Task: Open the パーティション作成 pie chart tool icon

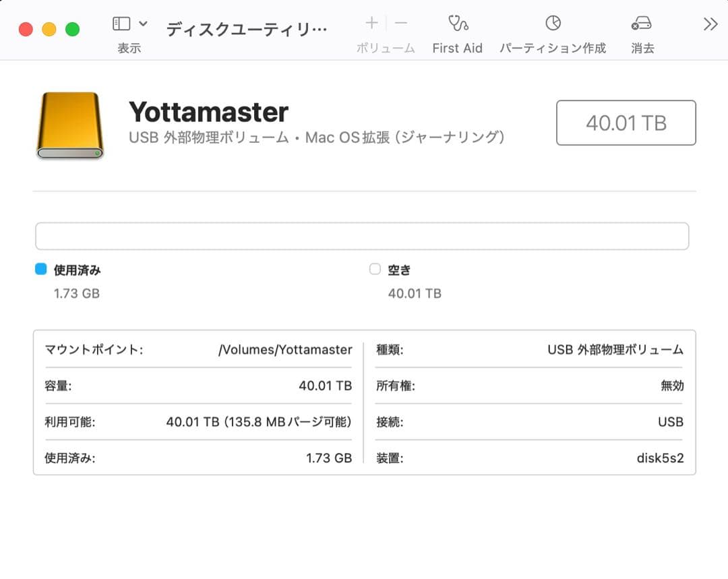Action: 553,24
